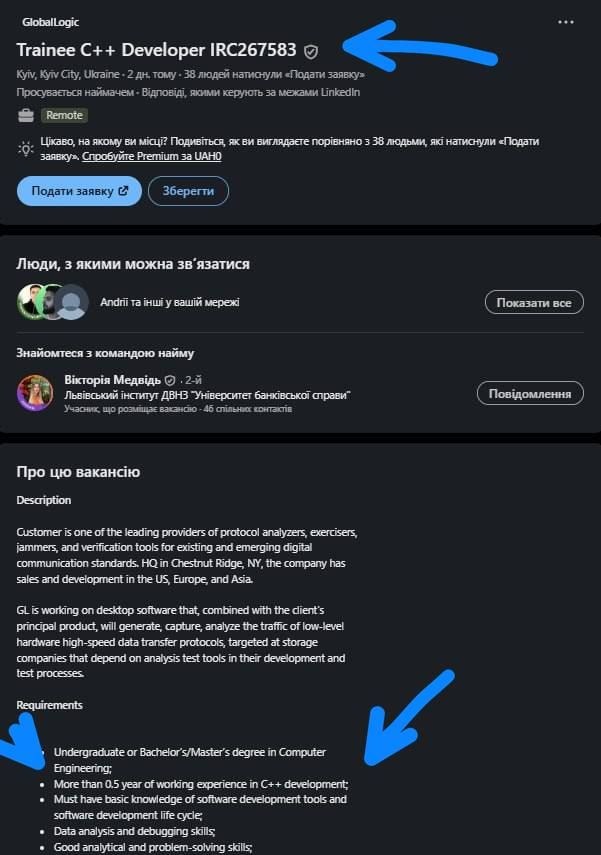Viewport: 601px width, 855px height.
Task: Click the external-link icon in Подати заявку
Action: click(x=123, y=191)
